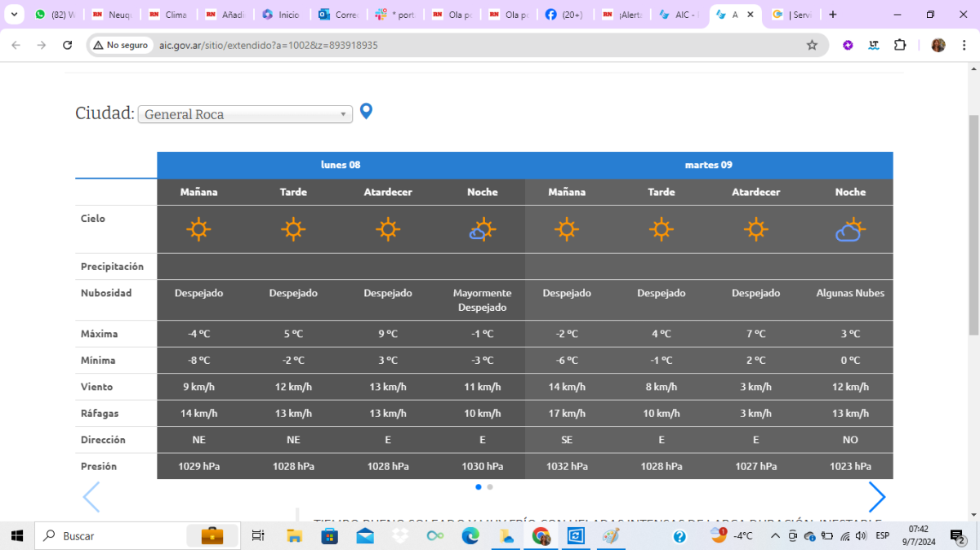Viewport: 980px width, 550px height.
Task: Switch to the Google Serv tab
Action: click(x=792, y=14)
